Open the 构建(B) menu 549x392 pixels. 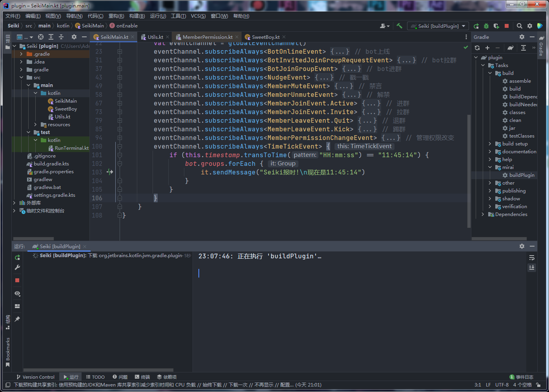(x=137, y=16)
